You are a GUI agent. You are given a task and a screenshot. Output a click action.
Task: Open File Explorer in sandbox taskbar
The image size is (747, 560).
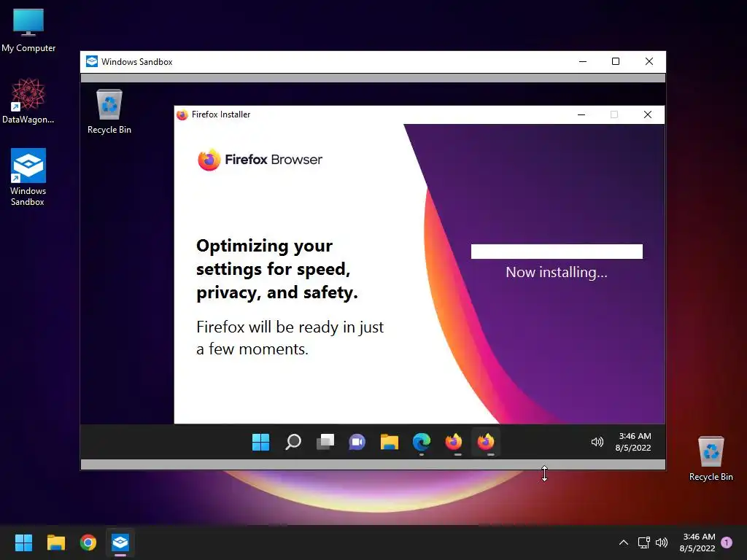click(390, 442)
